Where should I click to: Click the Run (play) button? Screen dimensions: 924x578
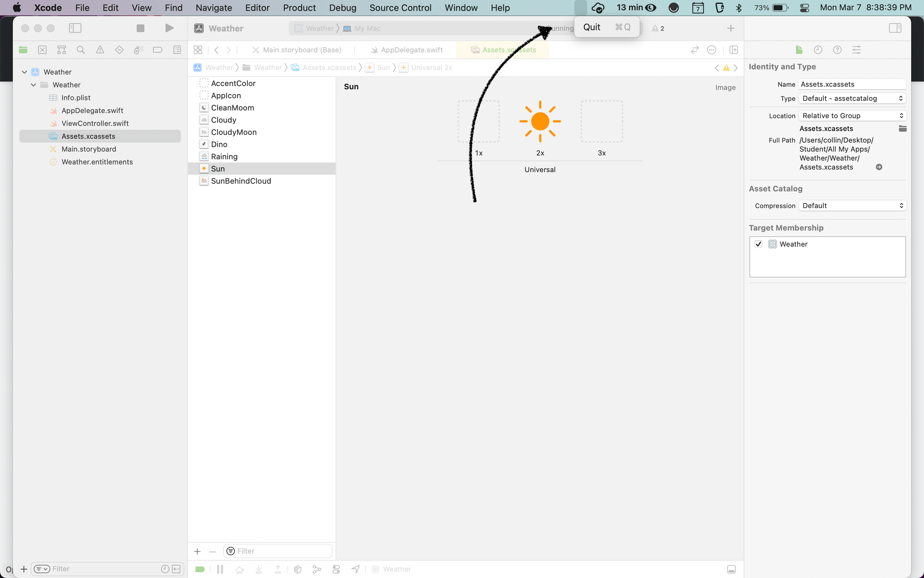169,28
